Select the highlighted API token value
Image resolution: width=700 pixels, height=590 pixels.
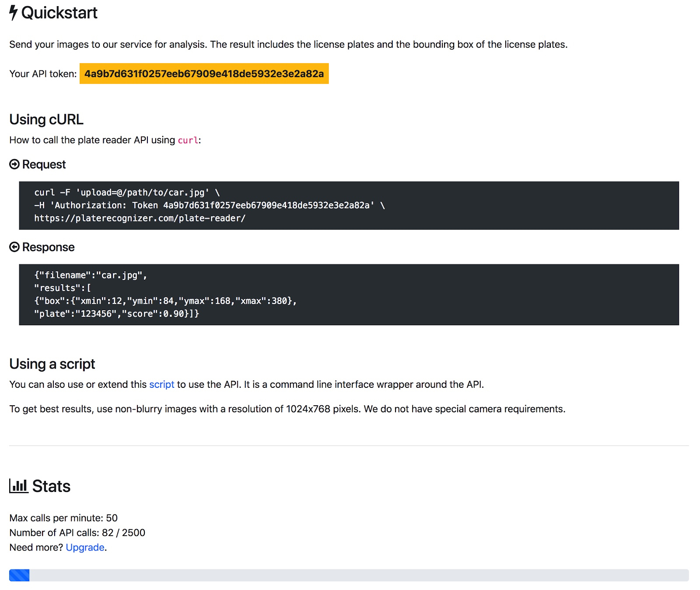pos(204,74)
